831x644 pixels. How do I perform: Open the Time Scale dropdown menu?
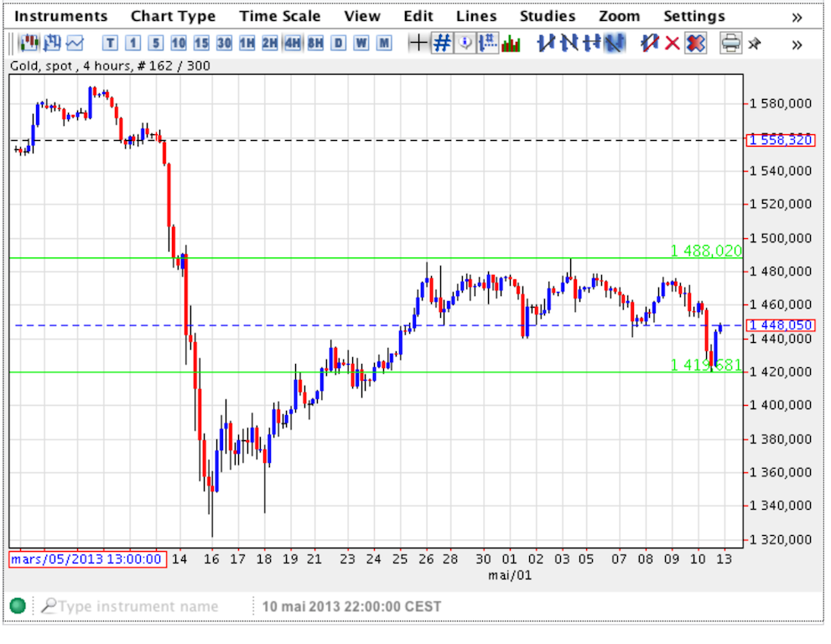pos(279,17)
